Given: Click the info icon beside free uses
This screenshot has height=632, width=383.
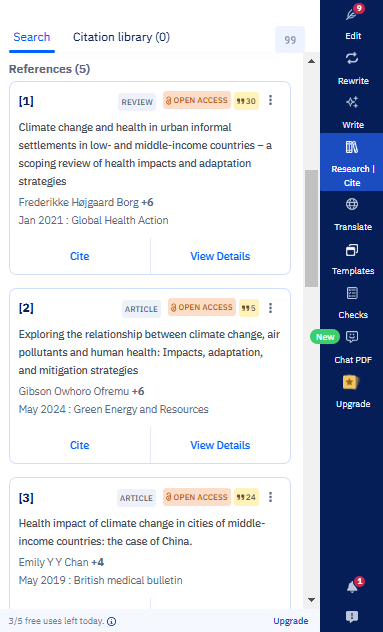Looking at the screenshot, I should (112, 621).
